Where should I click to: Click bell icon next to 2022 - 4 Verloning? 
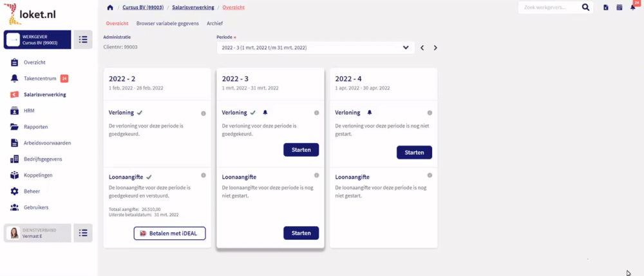pos(369,112)
